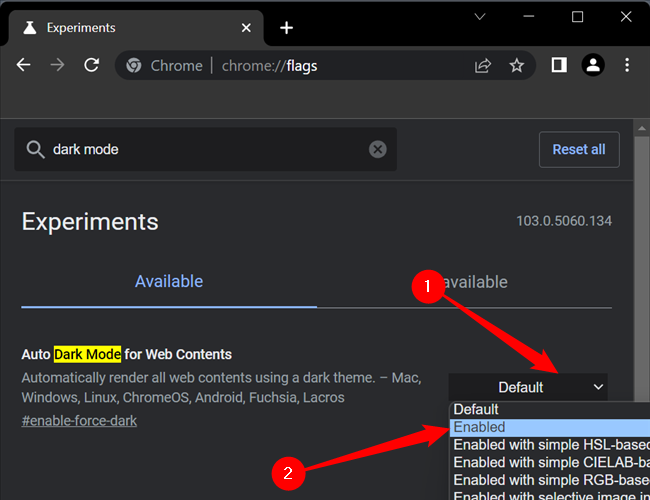Image resolution: width=650 pixels, height=500 pixels.
Task: Open a new tab with plus button
Action: pyautogui.click(x=287, y=27)
